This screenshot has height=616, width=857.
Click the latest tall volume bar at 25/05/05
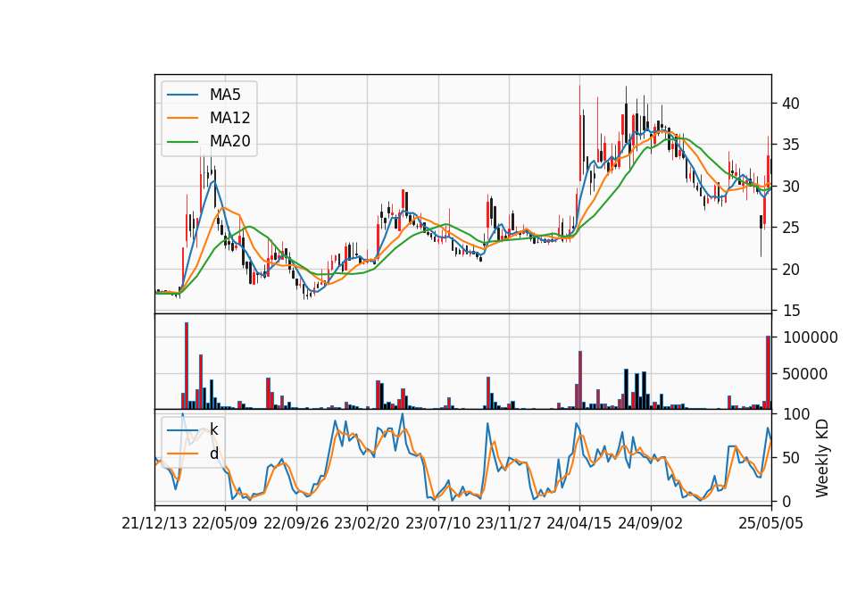click(768, 372)
